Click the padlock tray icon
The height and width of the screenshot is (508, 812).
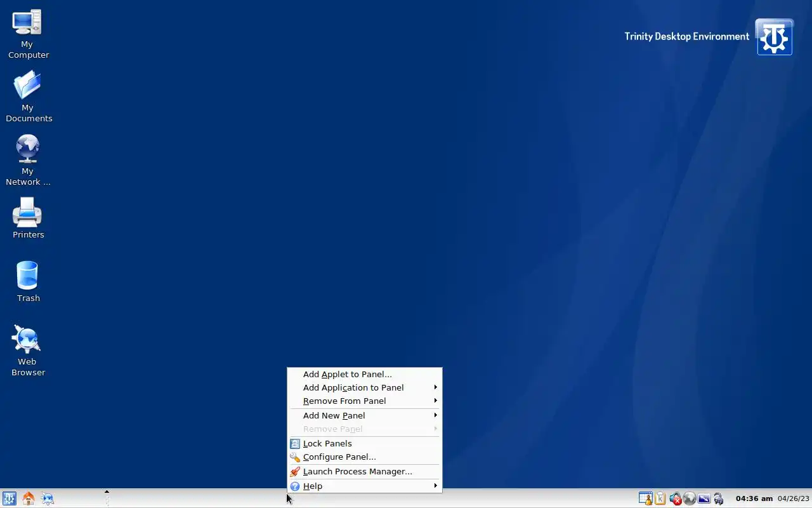pyautogui.click(x=718, y=498)
